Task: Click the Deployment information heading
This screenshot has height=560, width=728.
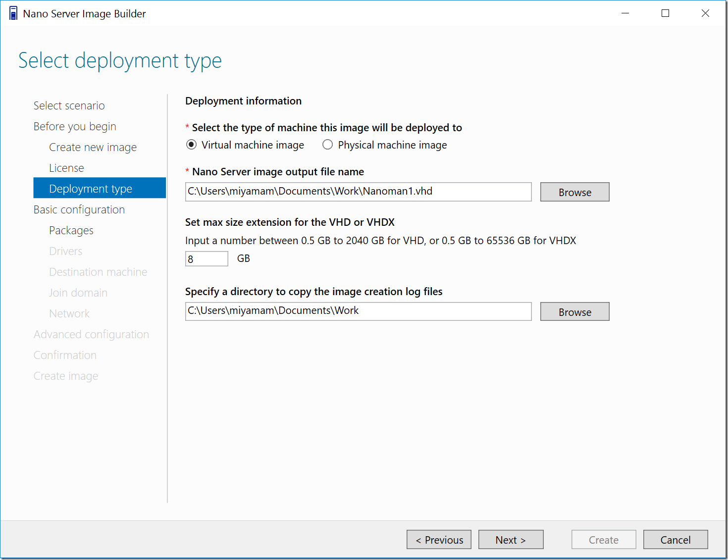Action: tap(243, 101)
